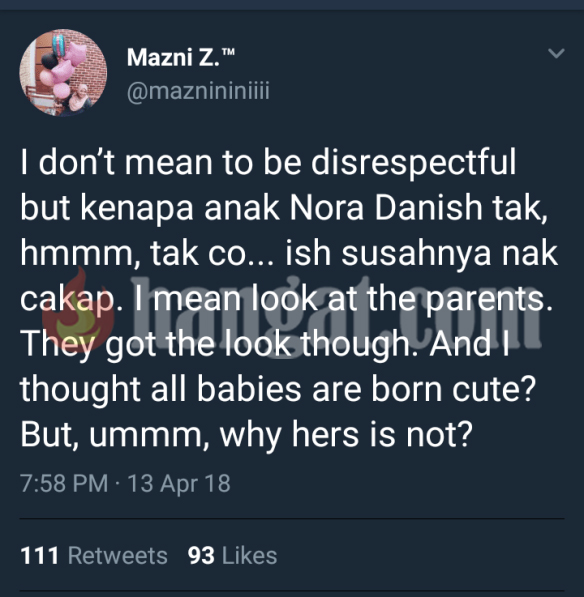This screenshot has height=597, width=584.
Task: Click the bold number 111
Action: 40,555
